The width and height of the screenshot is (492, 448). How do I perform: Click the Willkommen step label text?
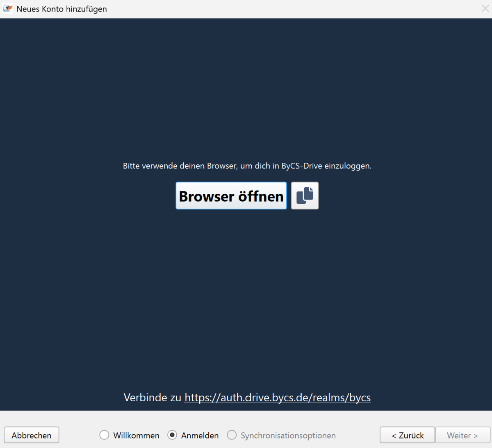[136, 435]
